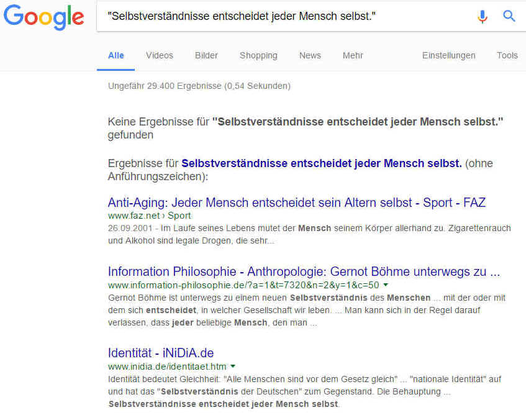This screenshot has height=420, width=526.
Task: Open the Bilder tab
Action: pos(206,55)
